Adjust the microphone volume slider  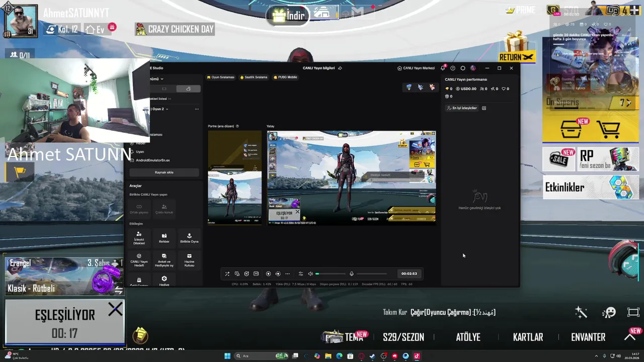point(372,274)
